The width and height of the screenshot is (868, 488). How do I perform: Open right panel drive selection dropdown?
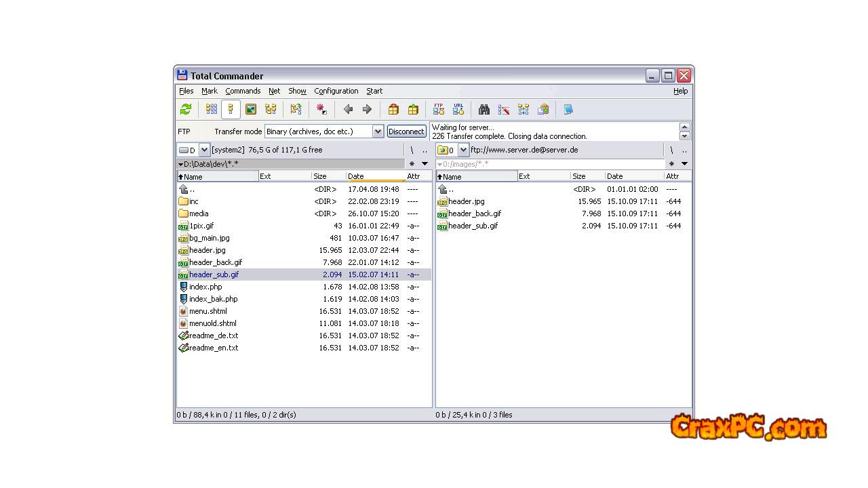tap(463, 150)
